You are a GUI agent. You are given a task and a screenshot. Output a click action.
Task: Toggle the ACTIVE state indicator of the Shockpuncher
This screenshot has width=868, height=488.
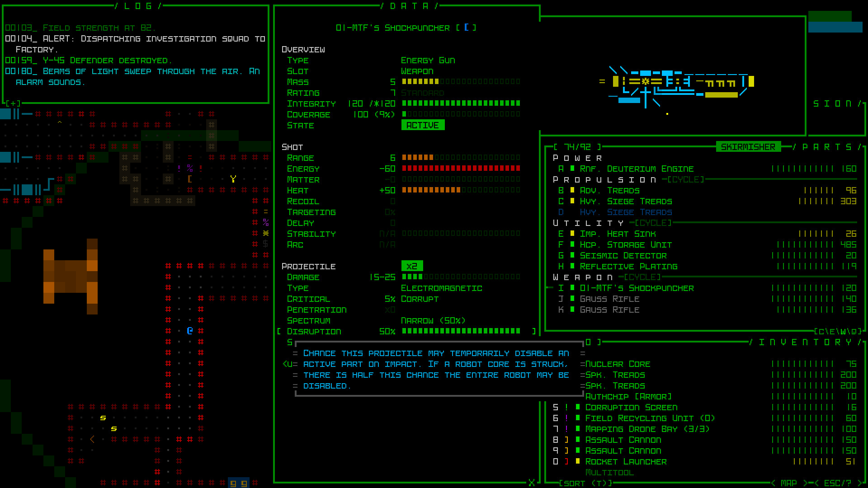coord(423,125)
